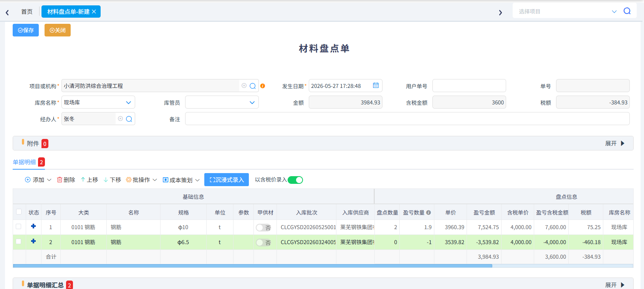Open the calendar picker for 发生日期

click(376, 86)
